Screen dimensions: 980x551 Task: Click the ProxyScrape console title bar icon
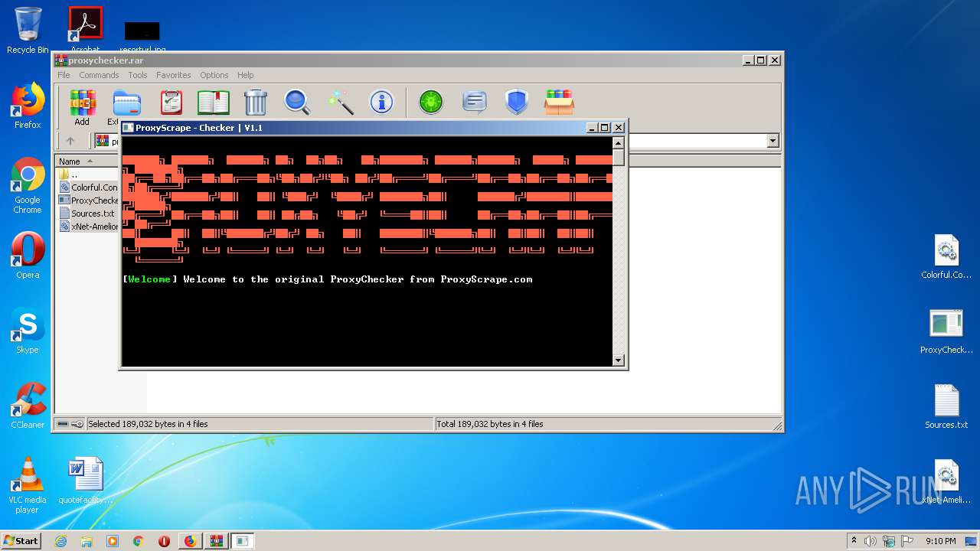128,128
